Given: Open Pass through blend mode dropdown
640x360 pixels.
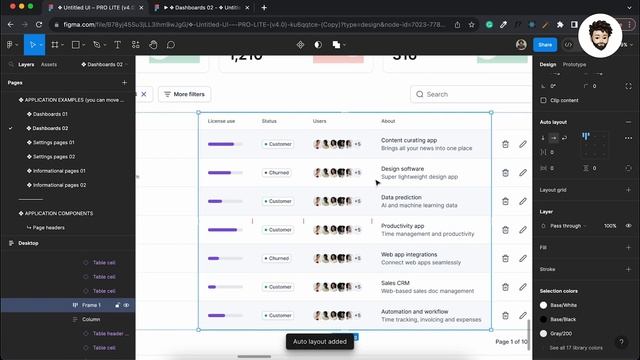Looking at the screenshot, I should click(x=568, y=226).
